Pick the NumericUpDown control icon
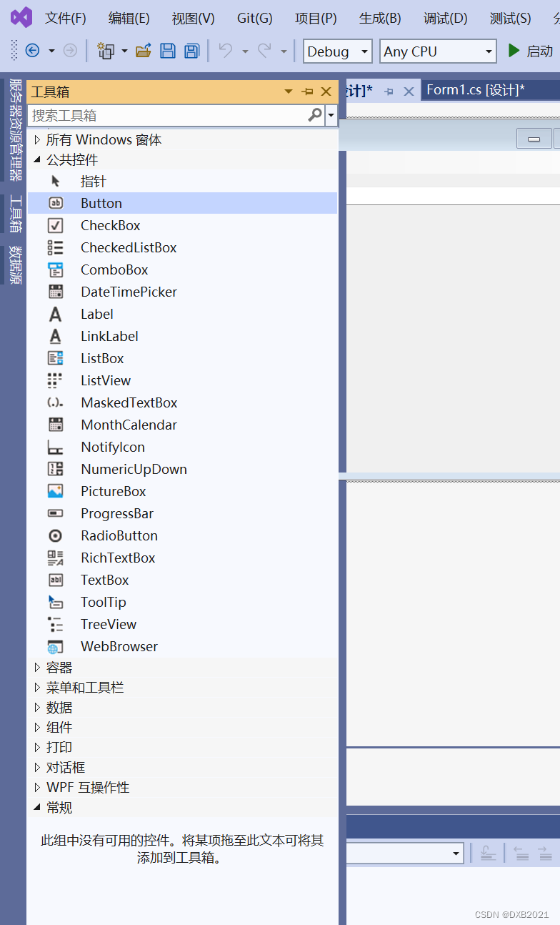The image size is (560, 925). 56,469
